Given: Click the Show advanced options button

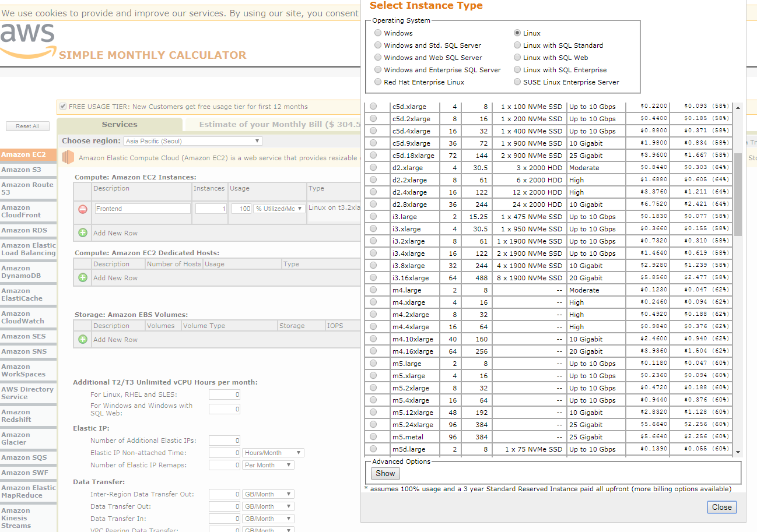Looking at the screenshot, I should (385, 473).
